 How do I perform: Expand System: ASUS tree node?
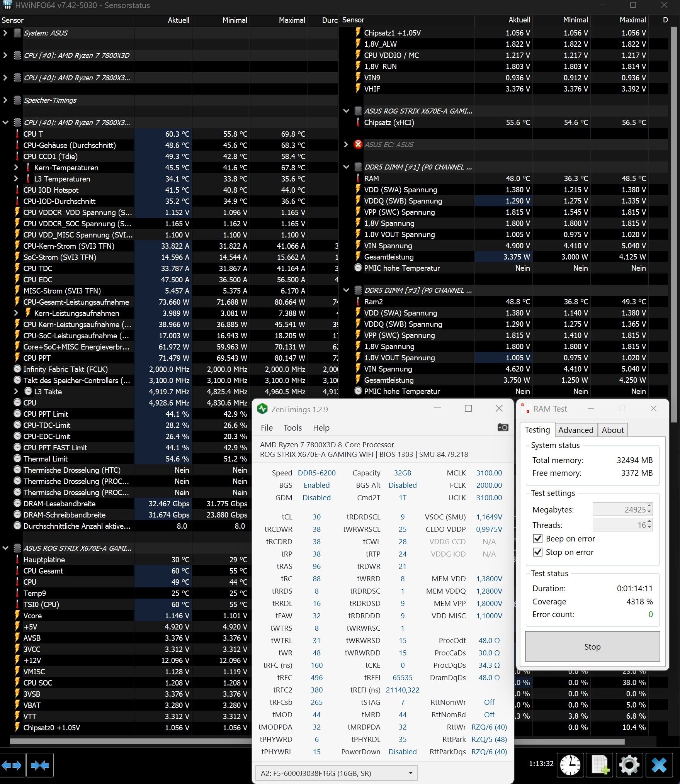pos(5,33)
